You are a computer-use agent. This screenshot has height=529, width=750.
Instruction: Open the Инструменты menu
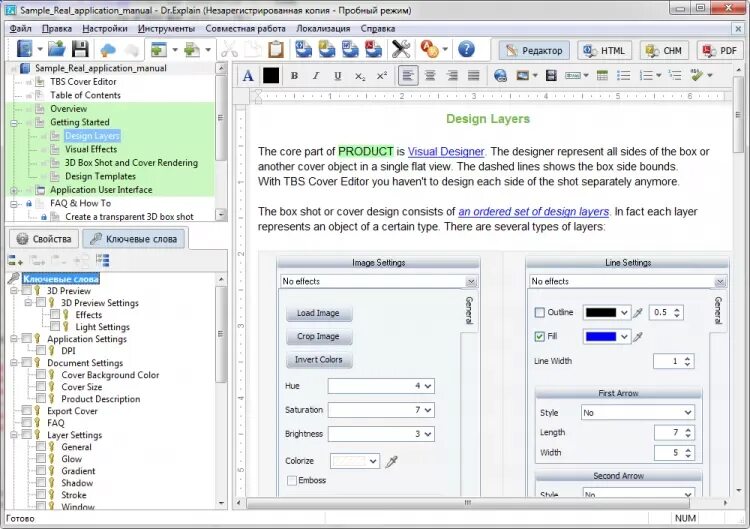(166, 29)
